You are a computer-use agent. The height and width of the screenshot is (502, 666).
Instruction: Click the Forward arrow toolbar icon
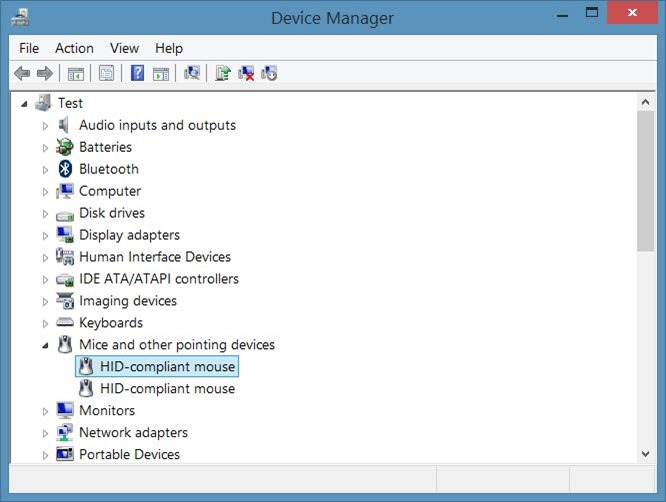point(44,73)
